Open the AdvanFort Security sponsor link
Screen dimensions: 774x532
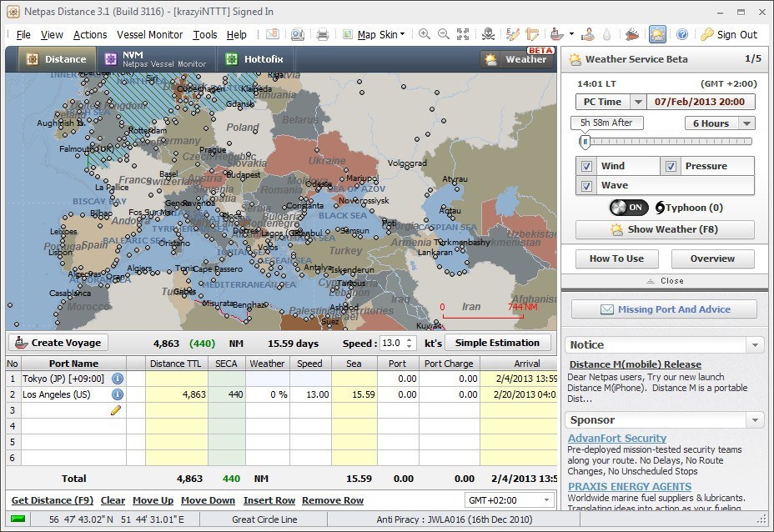click(617, 438)
